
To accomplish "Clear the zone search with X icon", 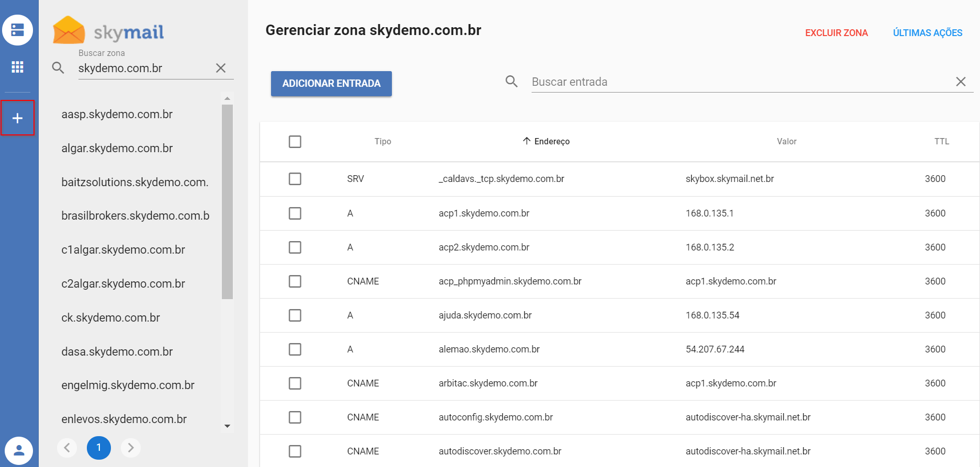I will click(x=221, y=68).
